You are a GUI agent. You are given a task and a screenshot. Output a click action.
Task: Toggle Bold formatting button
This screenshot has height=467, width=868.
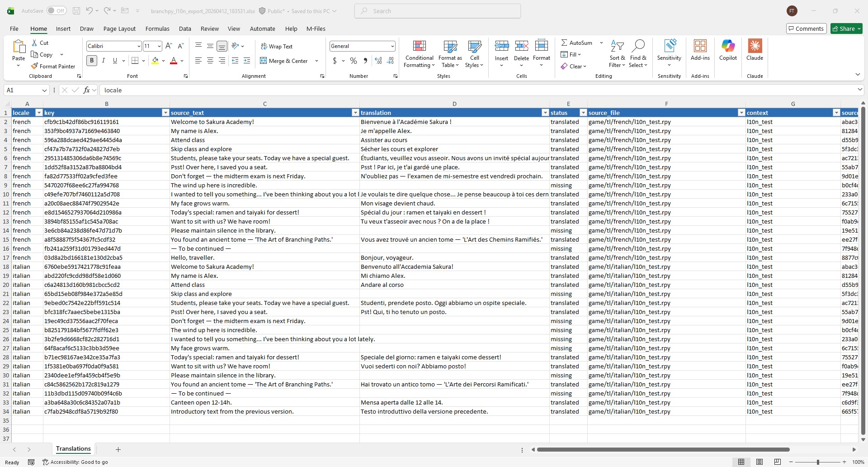(x=92, y=61)
